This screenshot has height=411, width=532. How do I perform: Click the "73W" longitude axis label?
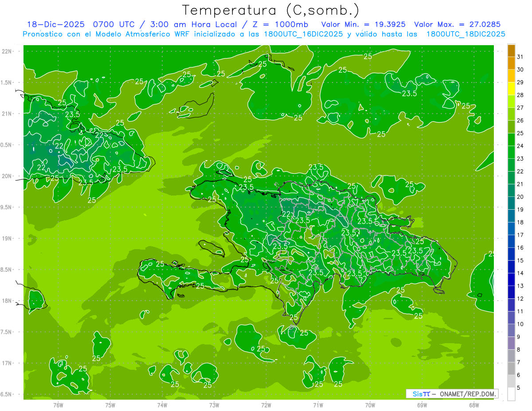pyautogui.click(x=214, y=405)
